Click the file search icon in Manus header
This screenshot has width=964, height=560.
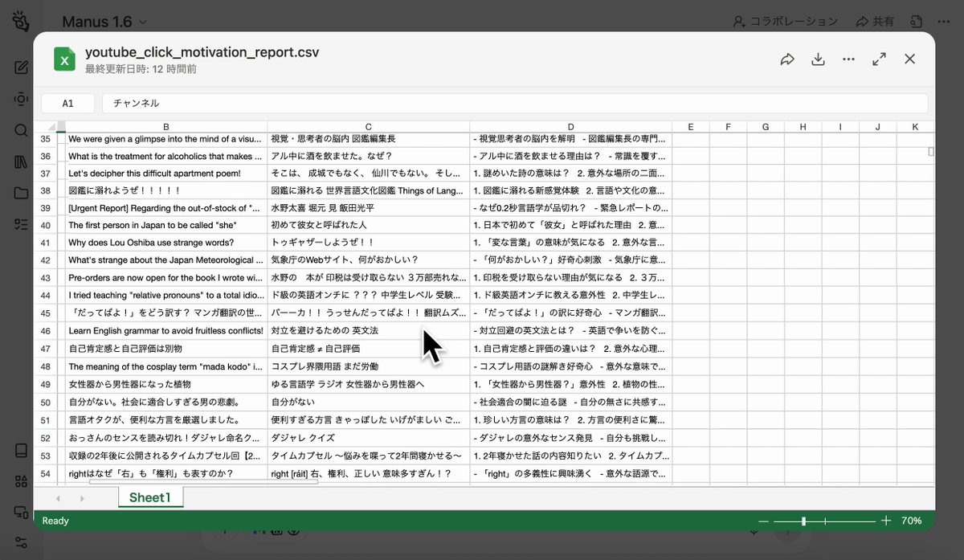916,22
